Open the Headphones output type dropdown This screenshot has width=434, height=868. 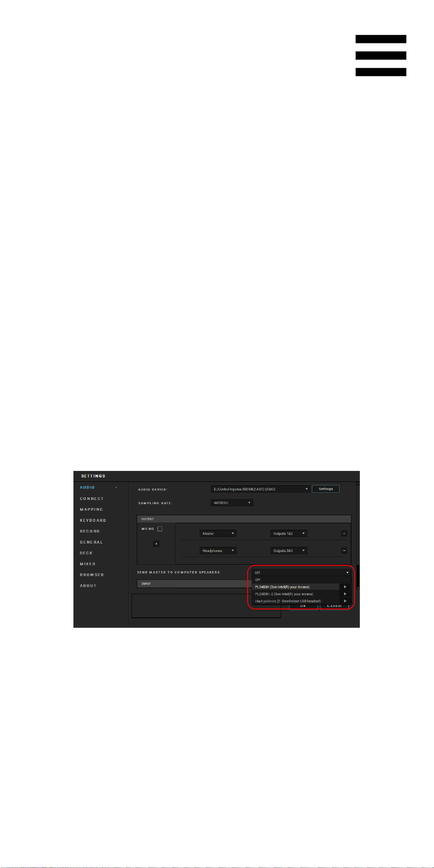[218, 550]
